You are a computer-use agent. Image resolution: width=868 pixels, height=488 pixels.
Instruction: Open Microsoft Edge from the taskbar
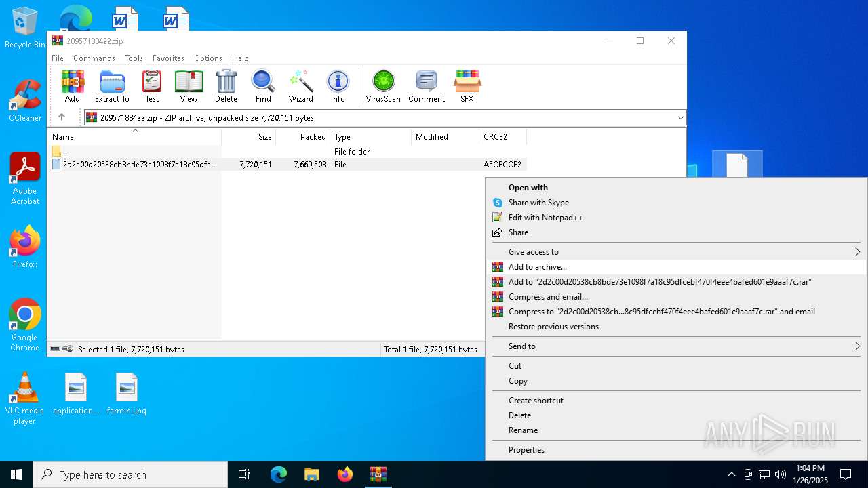(x=279, y=474)
